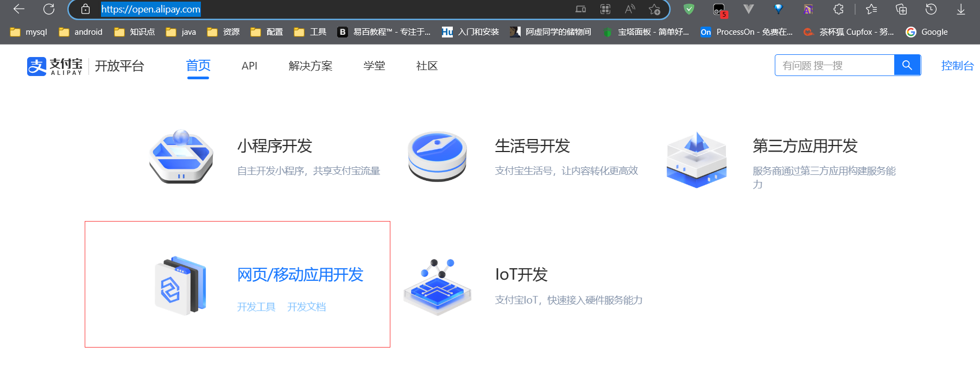Click the 网页/移动应用开发 window icon
The width and height of the screenshot is (980, 391).
tap(181, 286)
